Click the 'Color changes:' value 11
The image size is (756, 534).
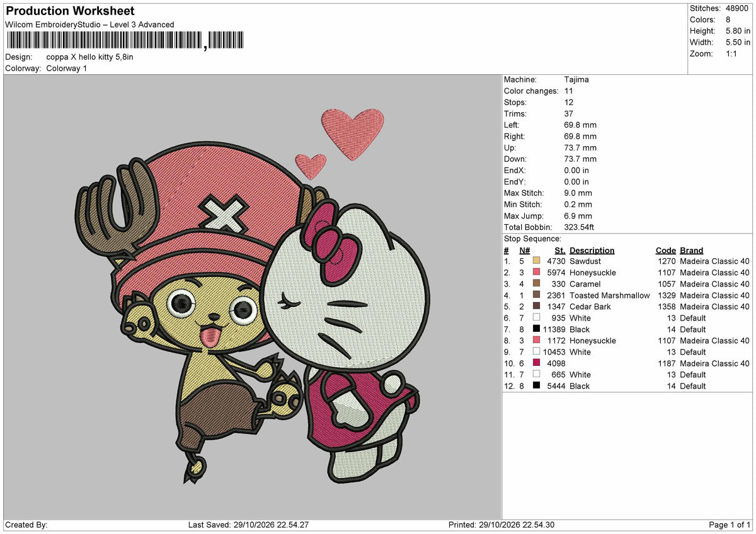click(569, 91)
